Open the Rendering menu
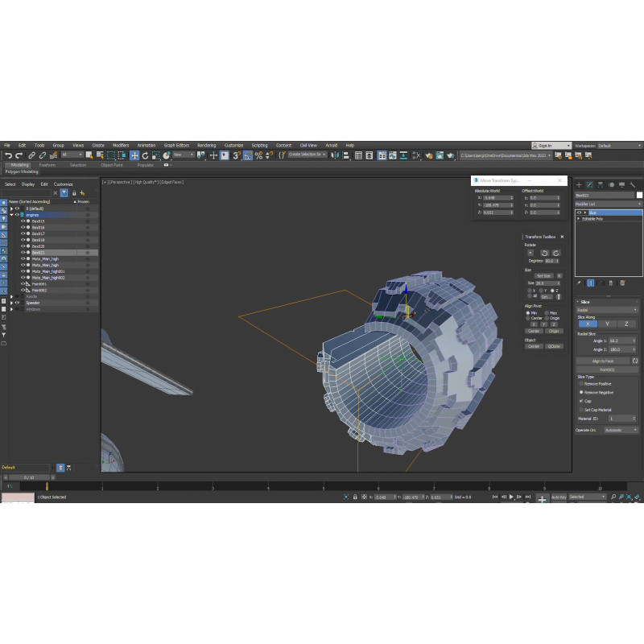Screen dimensions: 644x644 point(206,145)
